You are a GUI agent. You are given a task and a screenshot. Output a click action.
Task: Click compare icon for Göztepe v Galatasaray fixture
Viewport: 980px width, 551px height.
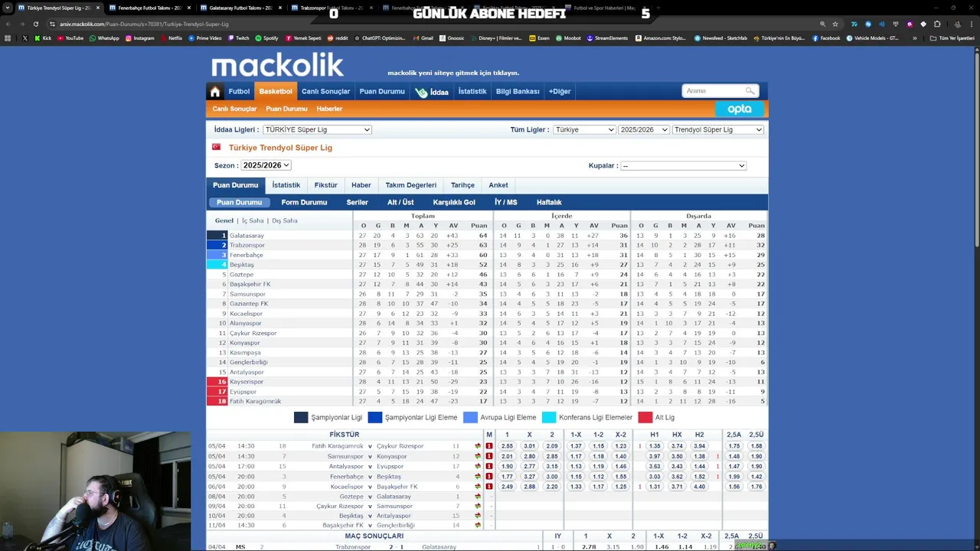click(478, 497)
